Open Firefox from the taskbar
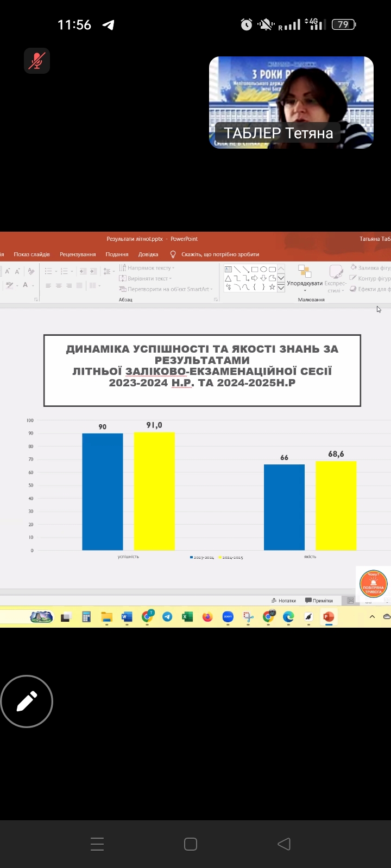Screen dimensions: 391x868 coord(207,617)
